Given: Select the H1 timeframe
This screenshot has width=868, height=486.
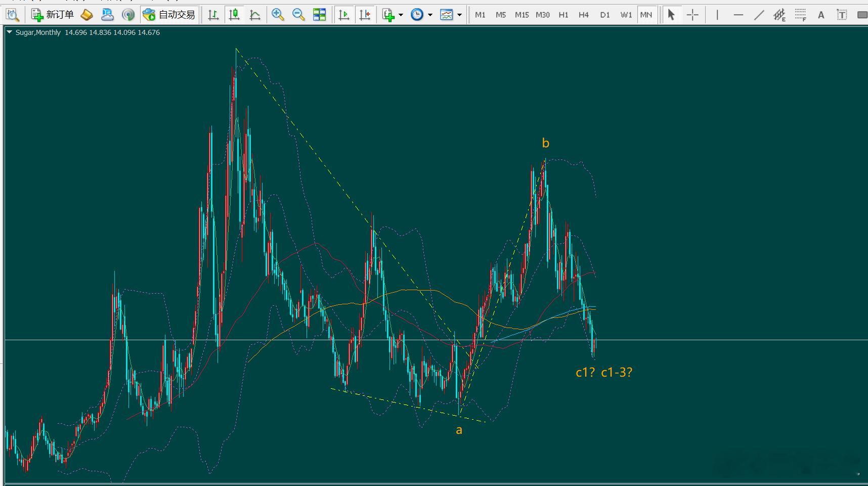Looking at the screenshot, I should (x=563, y=15).
